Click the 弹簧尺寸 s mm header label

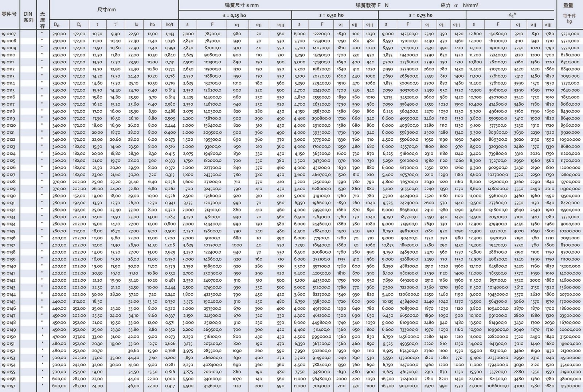click(x=242, y=5)
